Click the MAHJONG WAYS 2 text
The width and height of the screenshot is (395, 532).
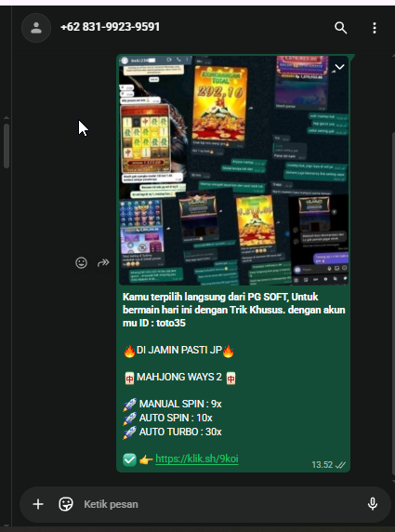click(179, 377)
